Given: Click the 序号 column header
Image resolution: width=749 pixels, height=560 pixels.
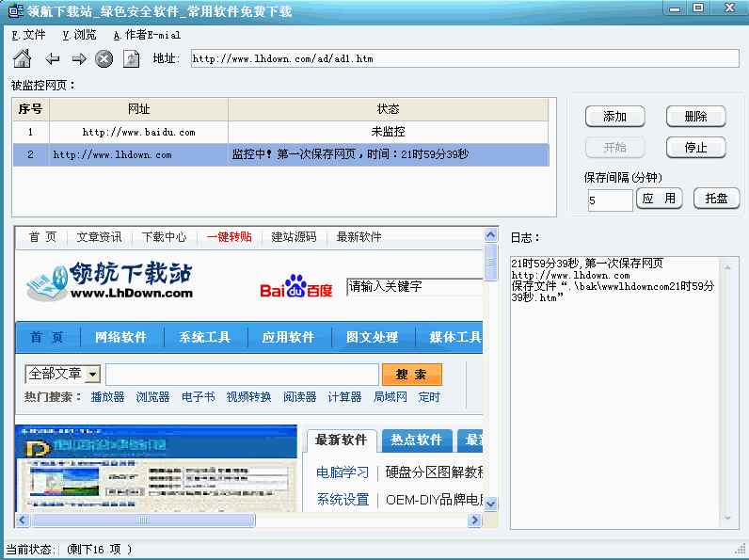Looking at the screenshot, I should [x=30, y=109].
